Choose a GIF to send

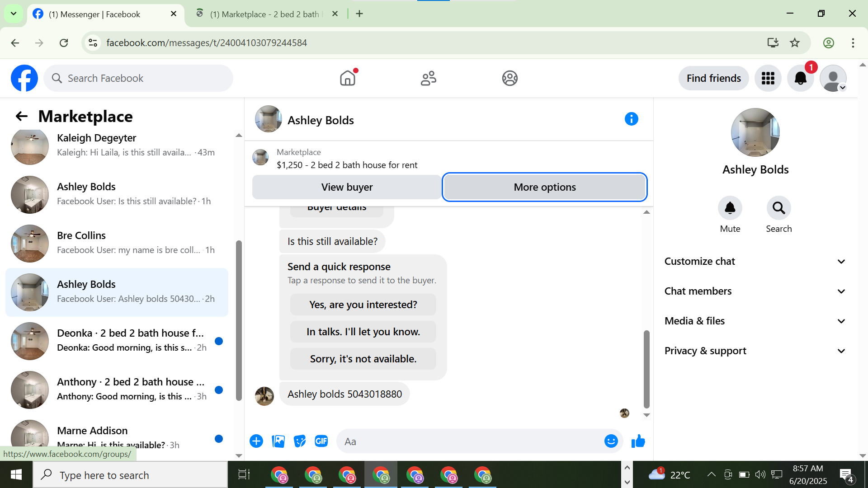pyautogui.click(x=321, y=441)
